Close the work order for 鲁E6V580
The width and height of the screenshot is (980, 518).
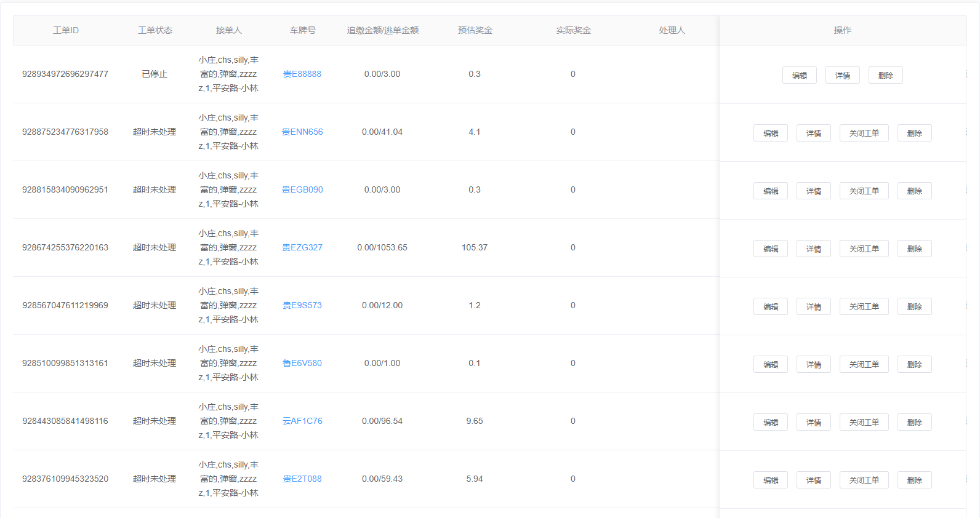864,364
